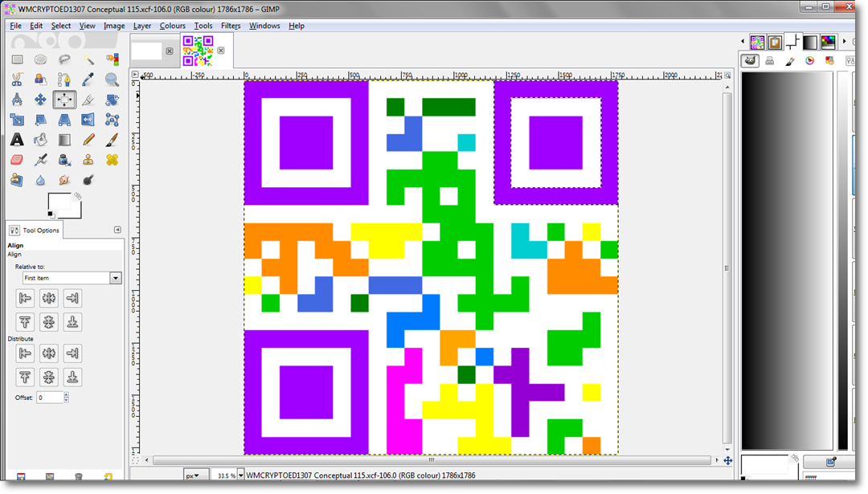Screen dimensions: 868x494
Task: Select the Blur/Sharpen droplet tool
Action: click(40, 180)
